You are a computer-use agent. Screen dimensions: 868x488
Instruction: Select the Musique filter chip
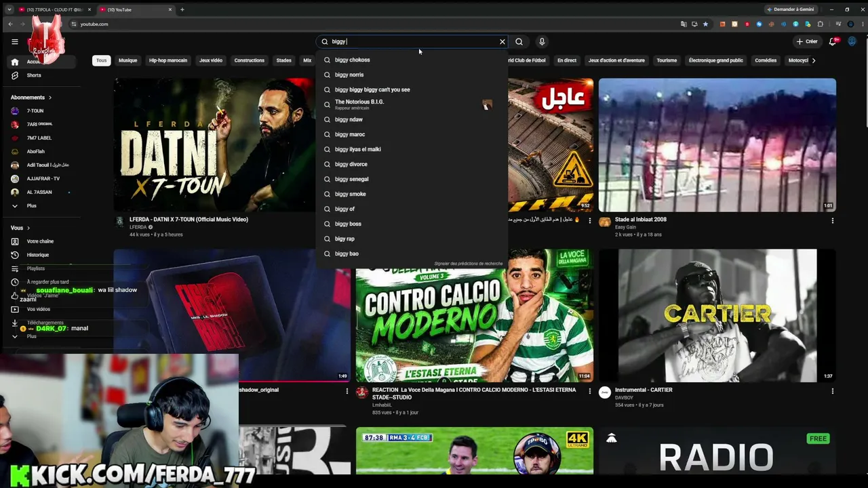click(127, 60)
